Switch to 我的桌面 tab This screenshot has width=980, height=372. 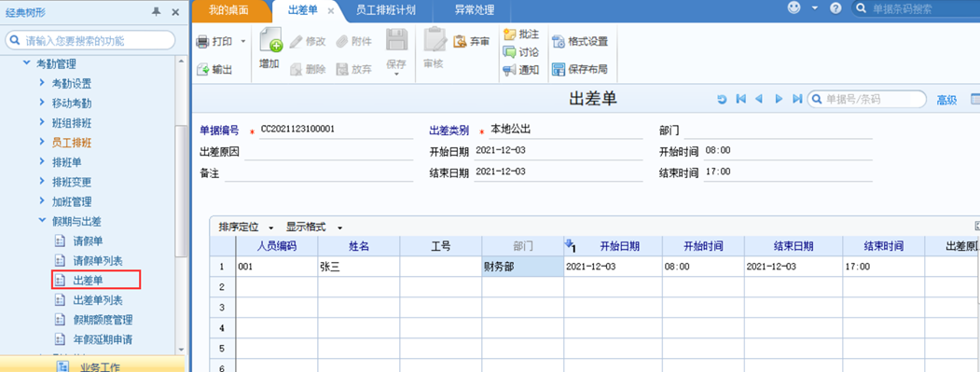[228, 10]
